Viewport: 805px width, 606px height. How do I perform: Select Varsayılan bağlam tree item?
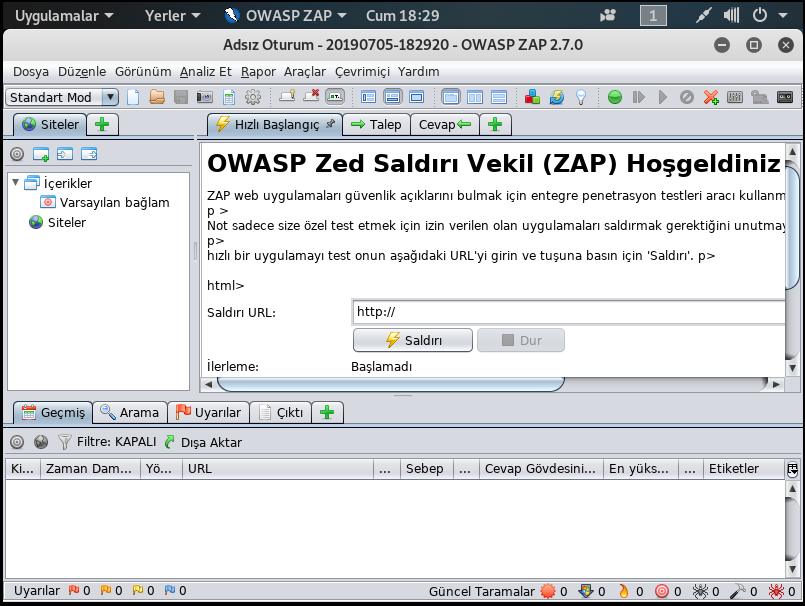[105, 202]
